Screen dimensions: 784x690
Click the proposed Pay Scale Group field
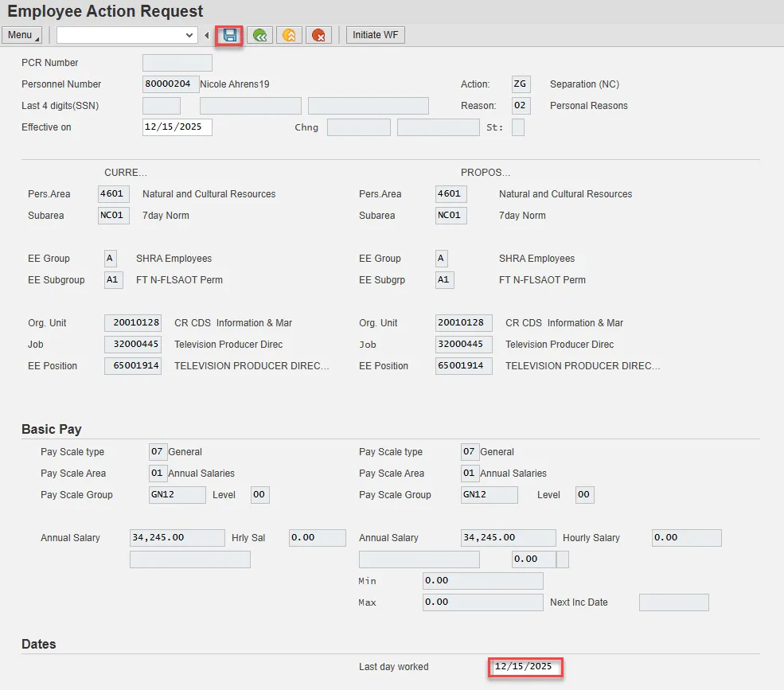[x=489, y=495]
